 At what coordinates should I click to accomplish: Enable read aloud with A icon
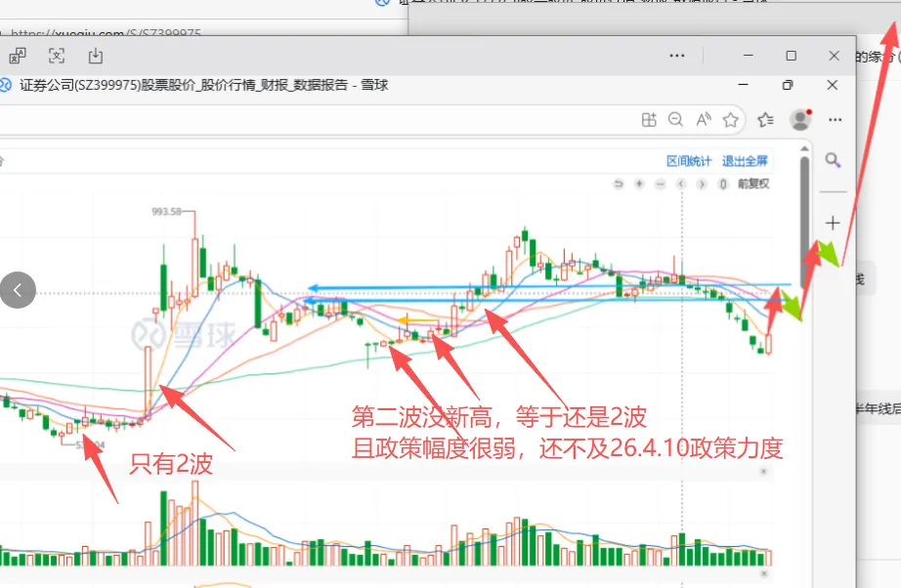tap(703, 118)
